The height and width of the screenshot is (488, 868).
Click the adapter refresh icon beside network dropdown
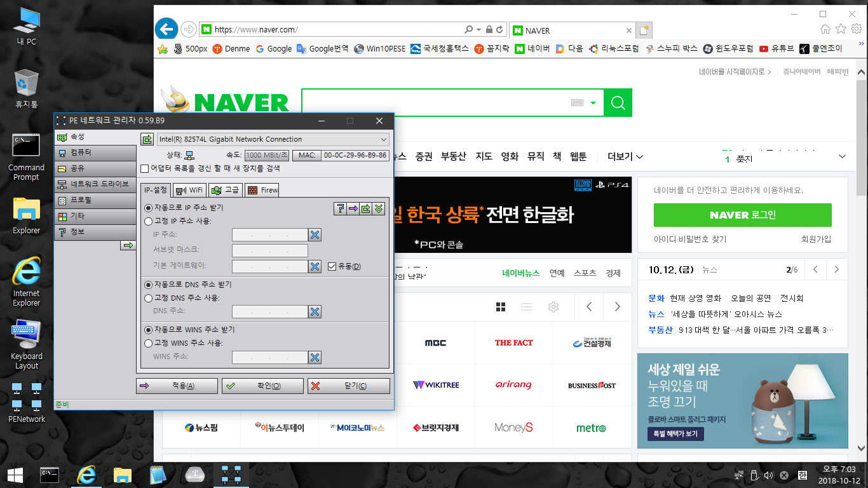pos(147,139)
